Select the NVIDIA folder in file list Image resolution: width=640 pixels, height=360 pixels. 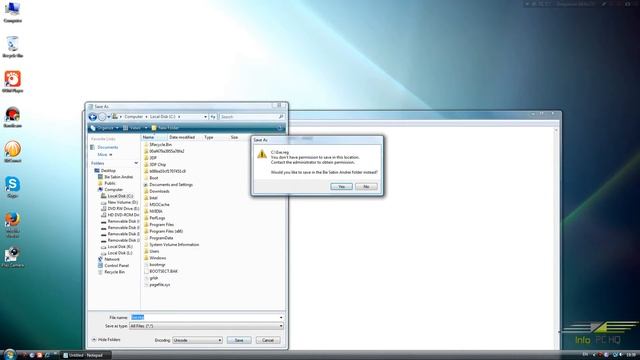point(153,211)
